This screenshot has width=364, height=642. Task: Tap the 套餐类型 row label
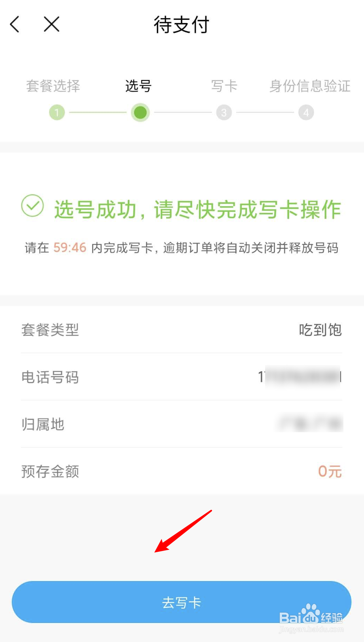[50, 330]
